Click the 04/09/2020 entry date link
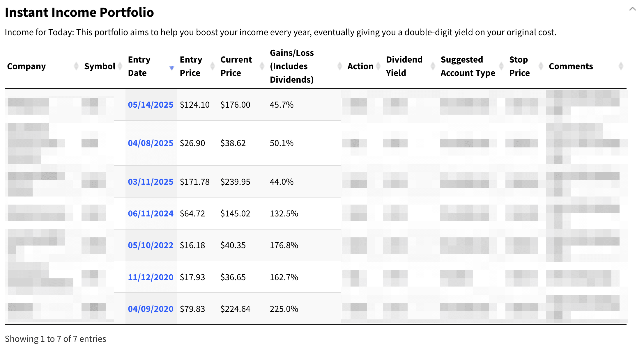644x352 pixels. click(151, 309)
